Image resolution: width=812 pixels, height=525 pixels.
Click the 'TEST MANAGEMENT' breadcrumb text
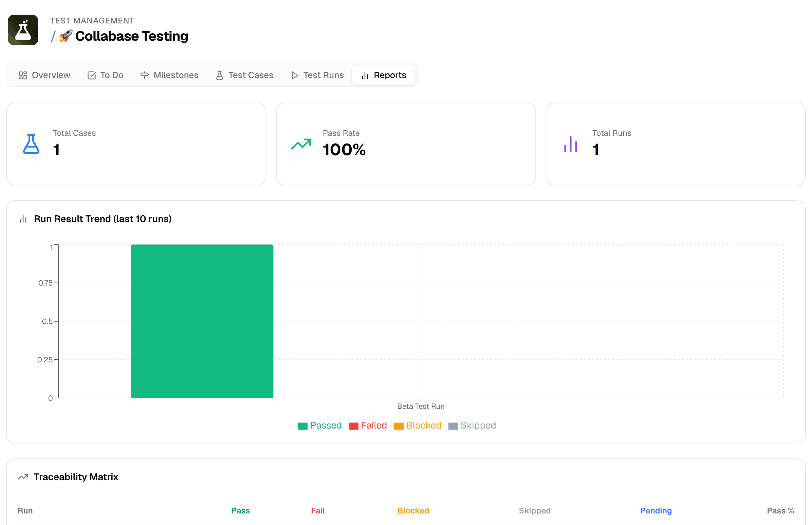pos(92,20)
